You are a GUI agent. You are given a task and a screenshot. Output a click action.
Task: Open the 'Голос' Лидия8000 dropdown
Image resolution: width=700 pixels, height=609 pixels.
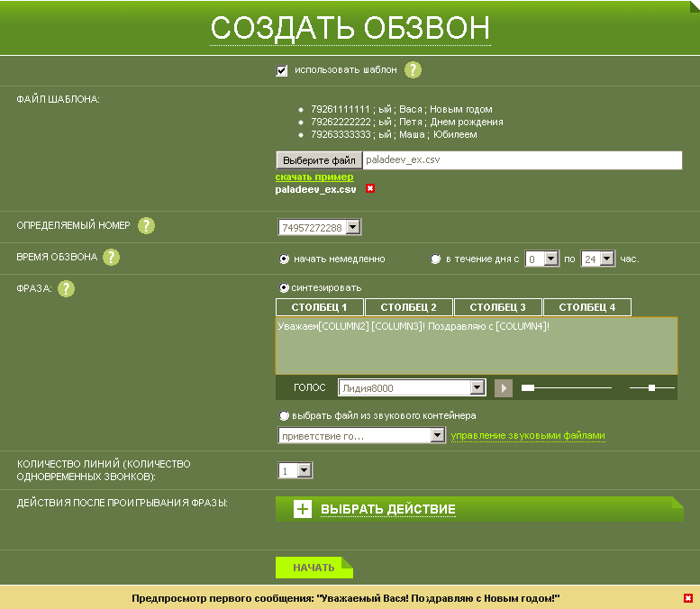[477, 388]
